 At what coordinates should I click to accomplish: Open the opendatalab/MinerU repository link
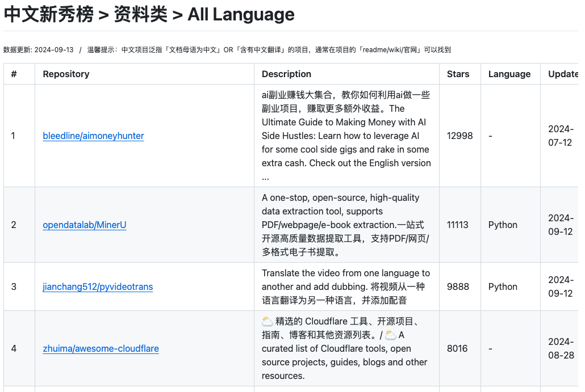pyautogui.click(x=85, y=225)
